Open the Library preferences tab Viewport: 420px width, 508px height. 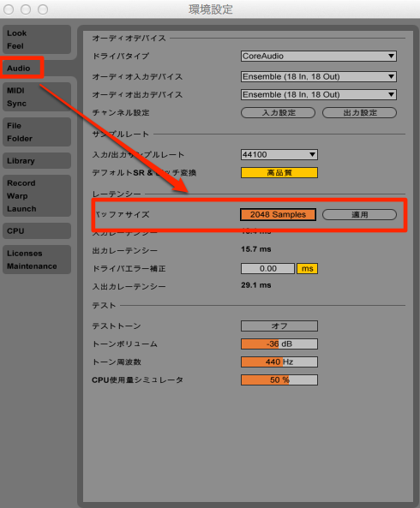point(37,161)
